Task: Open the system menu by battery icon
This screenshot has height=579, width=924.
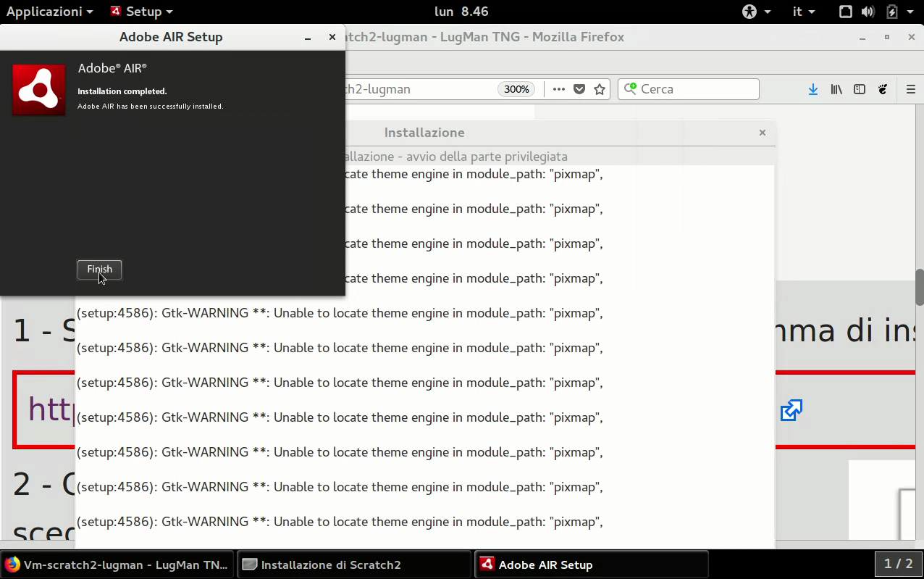Action: pos(898,12)
